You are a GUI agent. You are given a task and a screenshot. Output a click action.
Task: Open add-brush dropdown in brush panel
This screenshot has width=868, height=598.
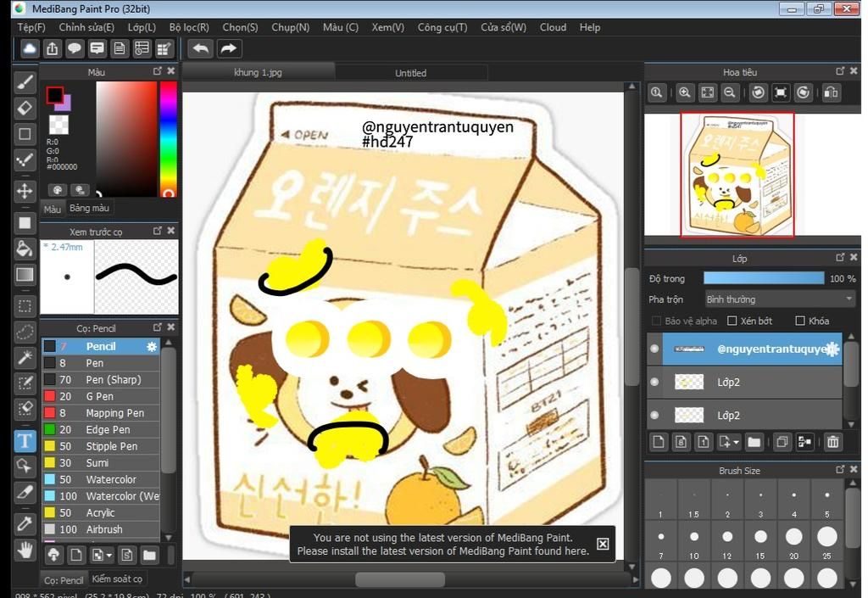[109, 555]
